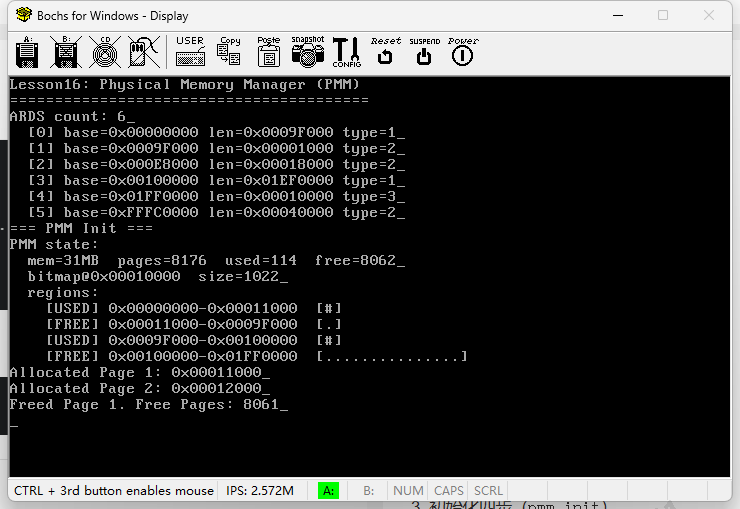Click the [USED] 0x0009F000-0x00100000 region line

pos(193,341)
